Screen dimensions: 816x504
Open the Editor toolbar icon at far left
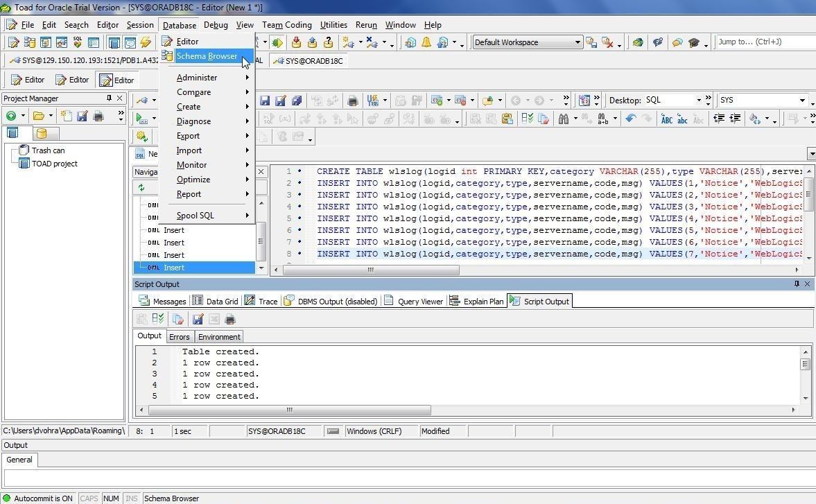pos(14,42)
